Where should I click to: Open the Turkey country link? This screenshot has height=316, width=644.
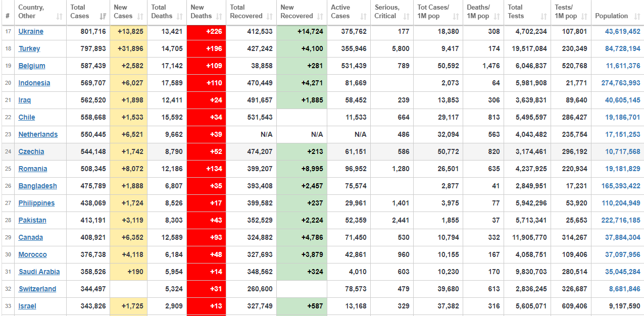29,48
